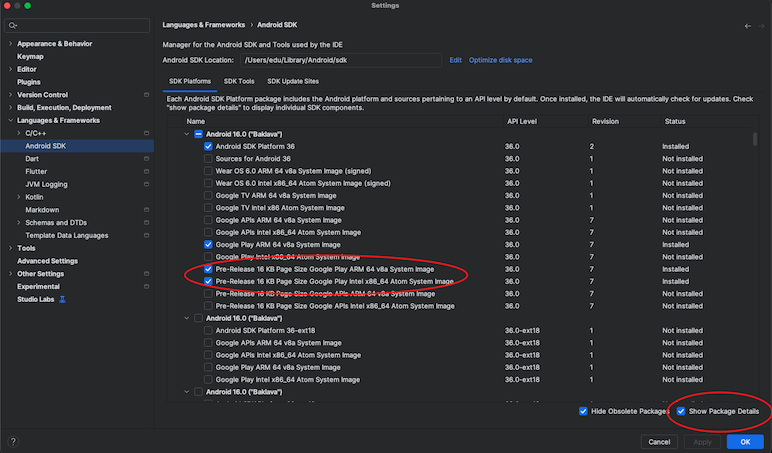
Task: Expand the Schemas and DTDs subsection
Action: (19, 223)
